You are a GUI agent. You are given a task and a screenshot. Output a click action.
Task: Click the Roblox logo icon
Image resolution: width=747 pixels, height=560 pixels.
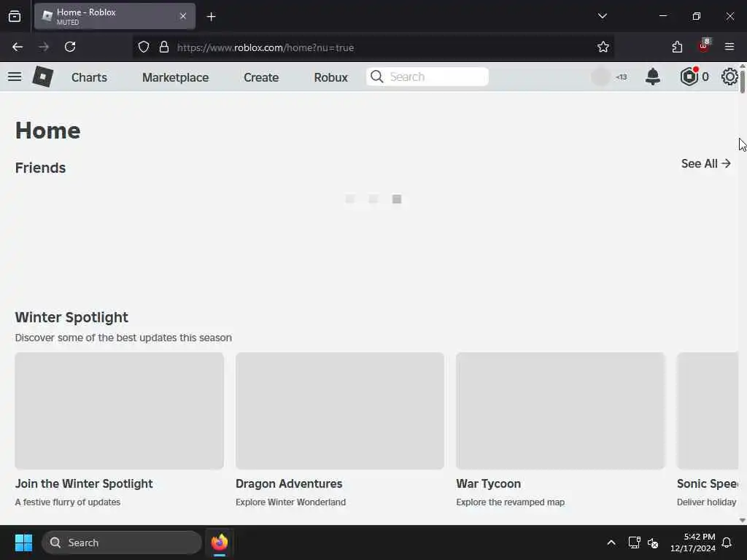(x=42, y=77)
